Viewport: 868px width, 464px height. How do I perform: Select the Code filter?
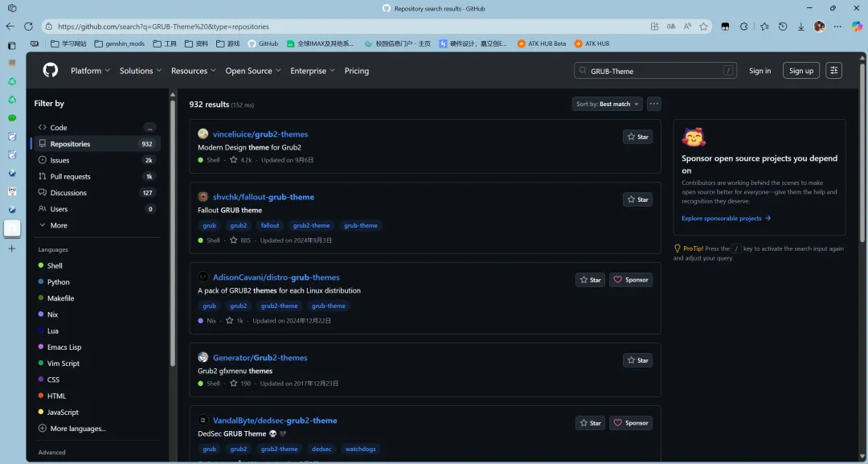[97, 127]
